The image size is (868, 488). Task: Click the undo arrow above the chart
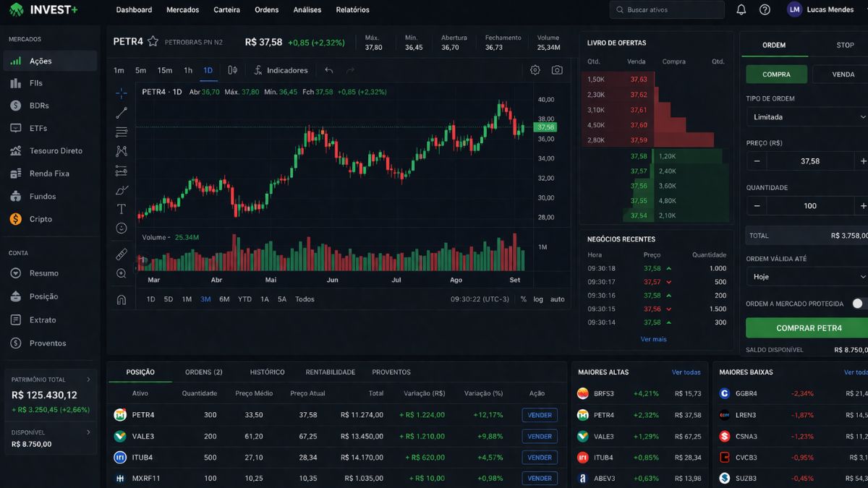tap(328, 70)
